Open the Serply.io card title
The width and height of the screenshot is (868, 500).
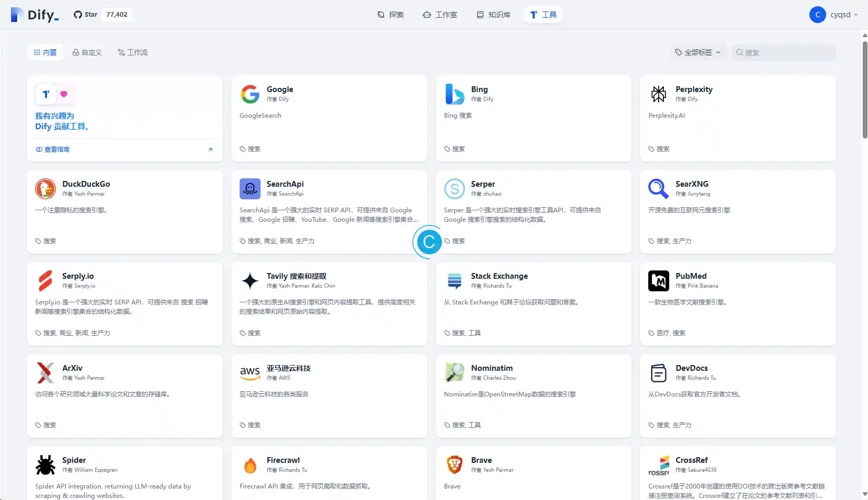tap(78, 276)
